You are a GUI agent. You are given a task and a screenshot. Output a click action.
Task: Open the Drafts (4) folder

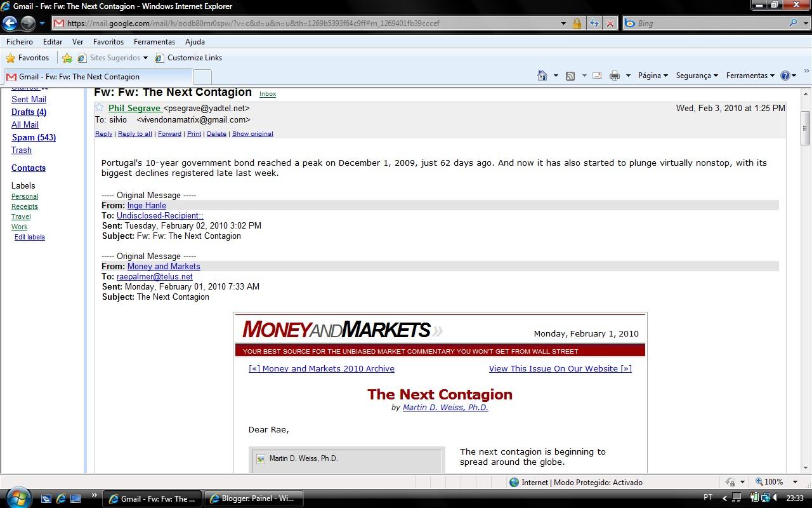29,112
